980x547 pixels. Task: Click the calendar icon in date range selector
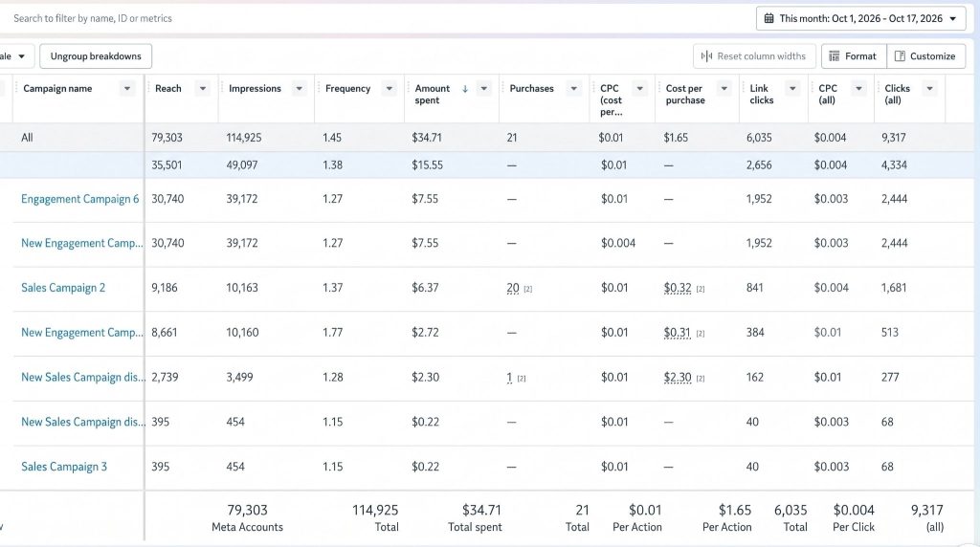click(x=768, y=19)
